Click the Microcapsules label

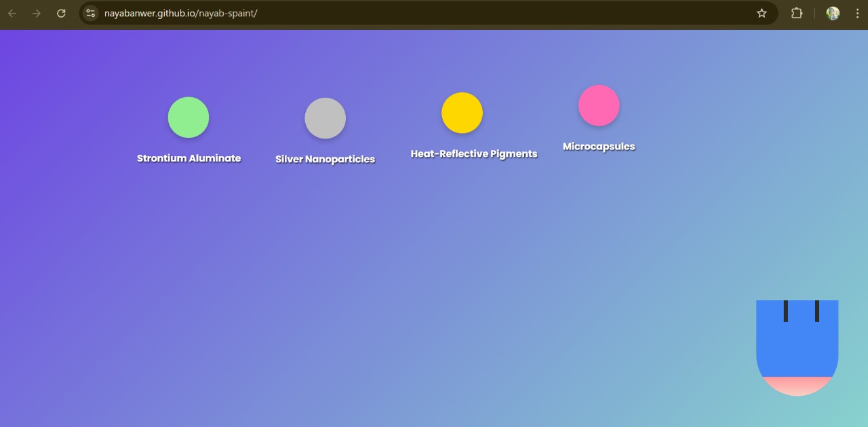(x=599, y=147)
